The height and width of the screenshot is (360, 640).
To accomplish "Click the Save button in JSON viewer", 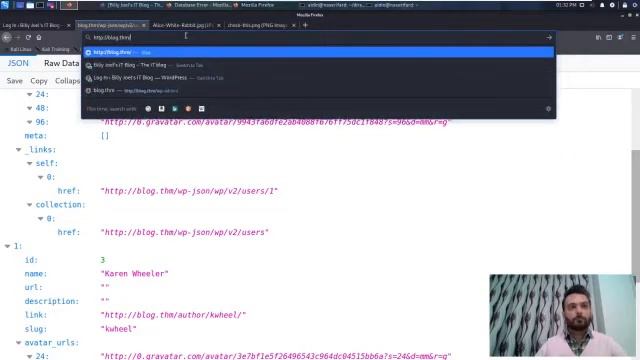I will coord(15,81).
